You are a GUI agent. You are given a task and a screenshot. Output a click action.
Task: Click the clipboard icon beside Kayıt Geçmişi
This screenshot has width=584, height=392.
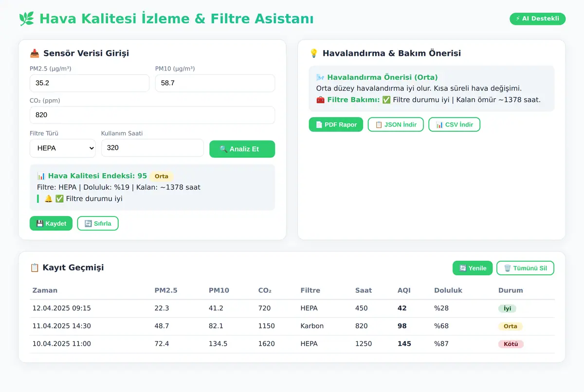pos(35,267)
